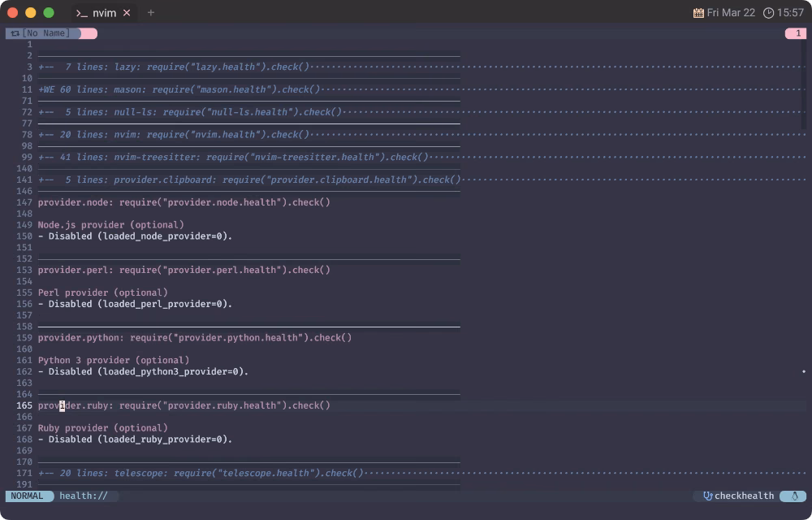
Task: Click line number 147 in the gutter
Action: click(24, 202)
